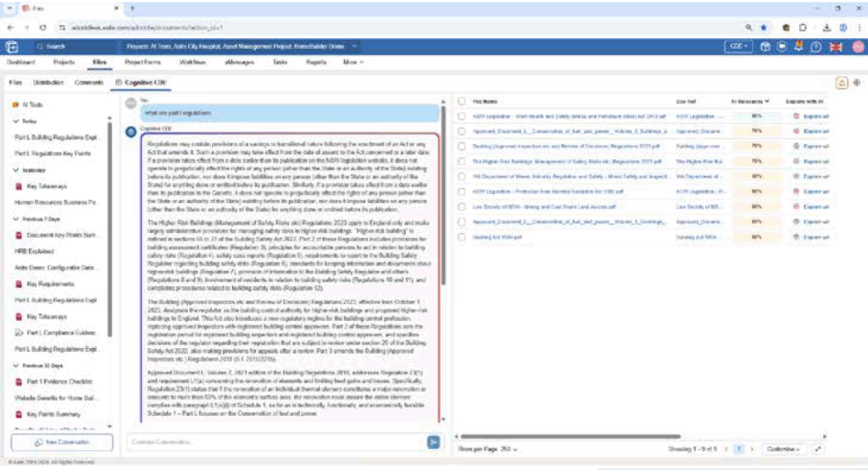
Task: Expand the Customise dropdown
Action: tap(783, 448)
